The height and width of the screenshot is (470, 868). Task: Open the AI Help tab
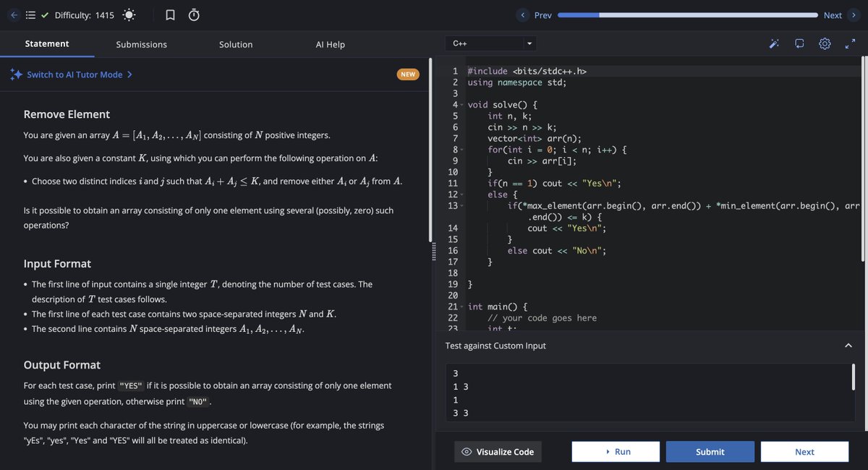coord(330,44)
